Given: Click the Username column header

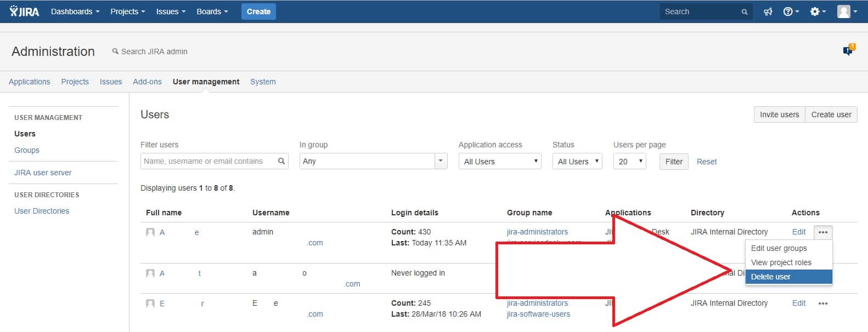Looking at the screenshot, I should [270, 213].
